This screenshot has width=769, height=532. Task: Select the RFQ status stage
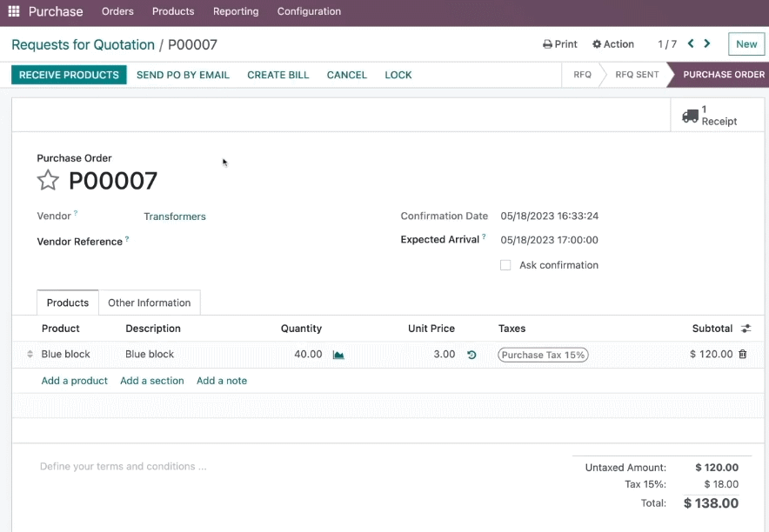pyautogui.click(x=583, y=75)
